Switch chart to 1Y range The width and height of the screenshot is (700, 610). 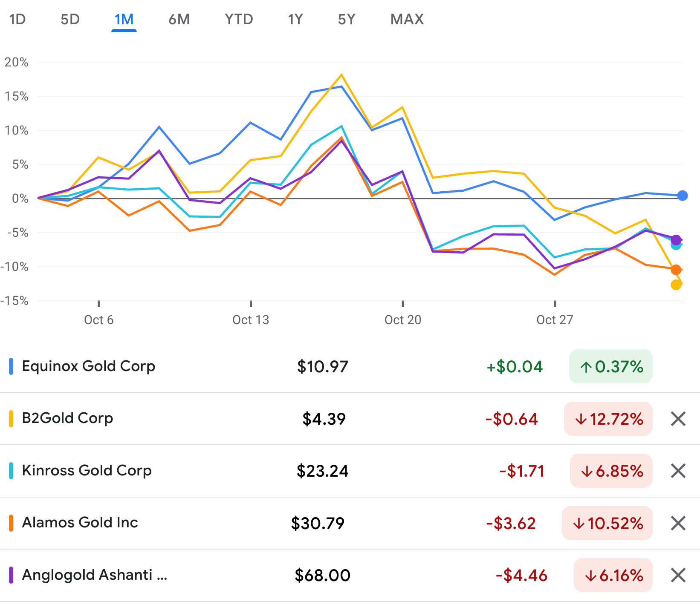point(295,19)
